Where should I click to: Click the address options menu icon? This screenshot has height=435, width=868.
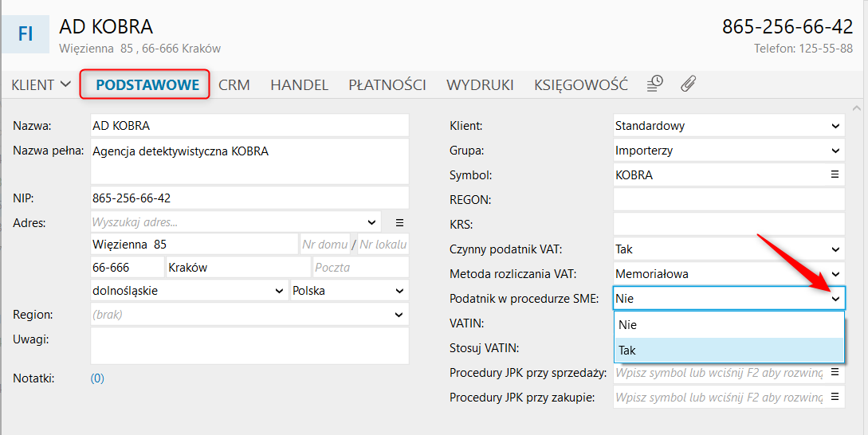coord(400,222)
